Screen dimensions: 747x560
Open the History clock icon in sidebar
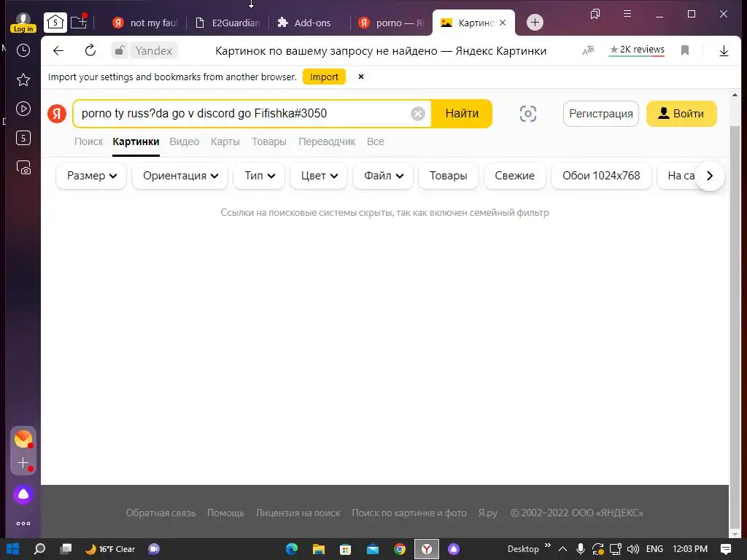[x=23, y=50]
